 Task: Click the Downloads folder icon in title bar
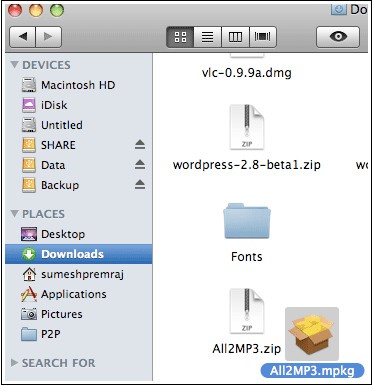click(339, 9)
